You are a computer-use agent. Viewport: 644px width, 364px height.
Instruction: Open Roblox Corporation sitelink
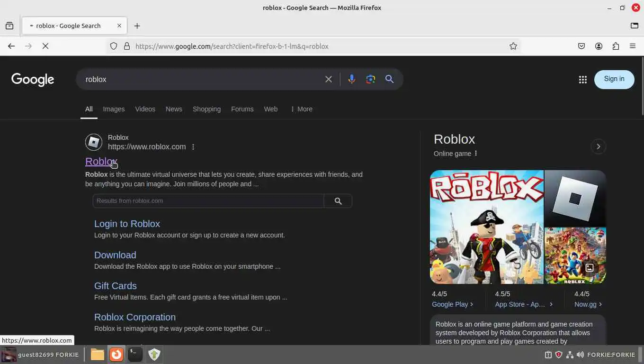(x=135, y=317)
